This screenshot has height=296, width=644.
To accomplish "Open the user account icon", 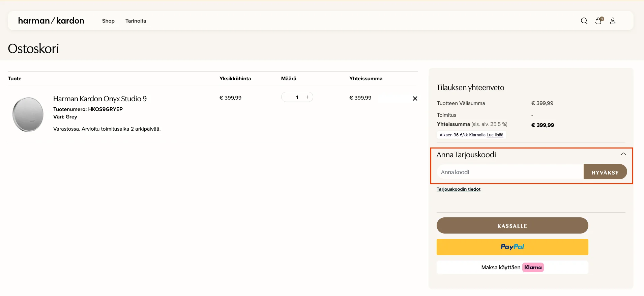I will point(613,21).
